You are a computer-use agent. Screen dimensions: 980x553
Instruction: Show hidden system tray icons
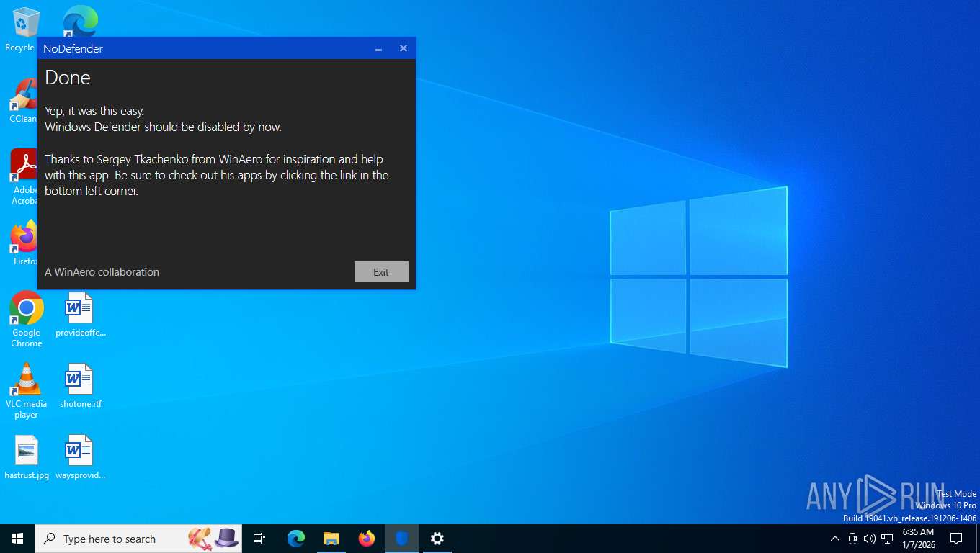click(835, 539)
